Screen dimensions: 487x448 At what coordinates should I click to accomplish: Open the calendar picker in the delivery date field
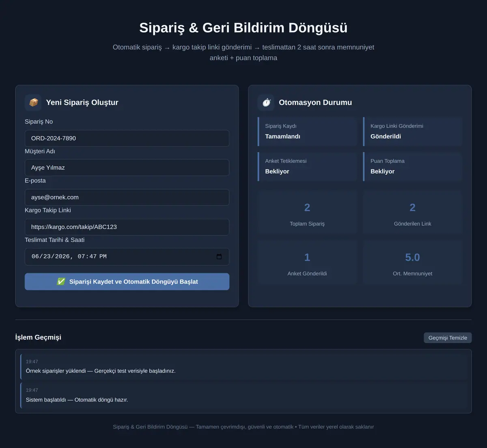[219, 256]
